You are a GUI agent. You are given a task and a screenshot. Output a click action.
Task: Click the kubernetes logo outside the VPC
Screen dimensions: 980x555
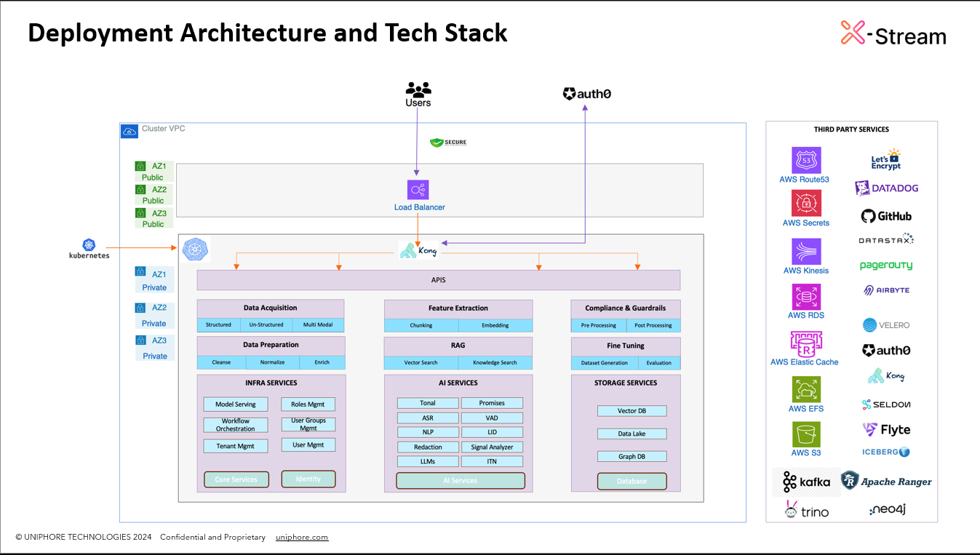pyautogui.click(x=89, y=249)
